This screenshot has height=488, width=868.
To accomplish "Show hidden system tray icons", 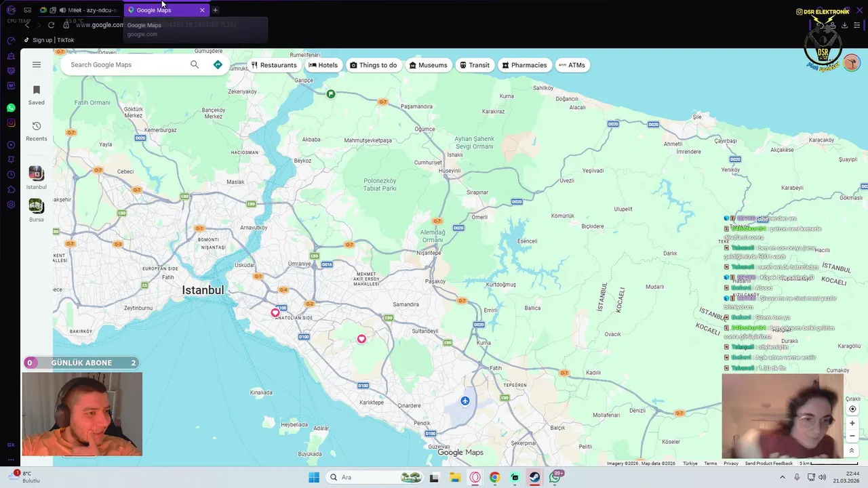I will [782, 477].
